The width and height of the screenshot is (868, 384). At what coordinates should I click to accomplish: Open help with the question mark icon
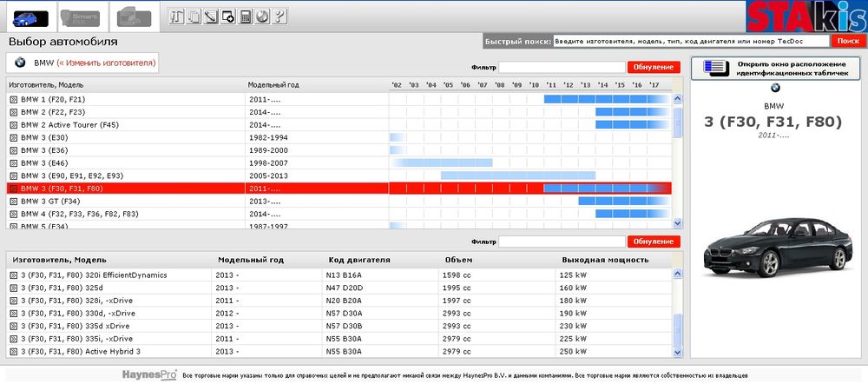click(279, 17)
